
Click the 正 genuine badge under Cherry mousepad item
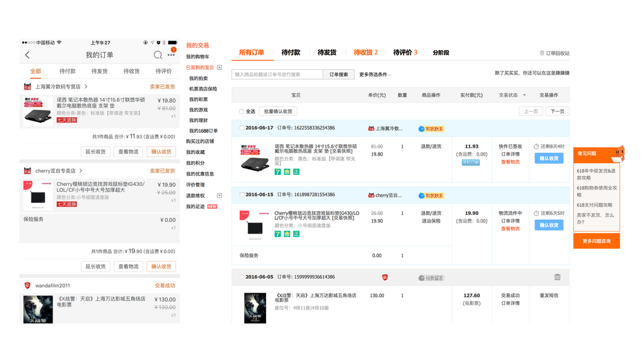296,234
